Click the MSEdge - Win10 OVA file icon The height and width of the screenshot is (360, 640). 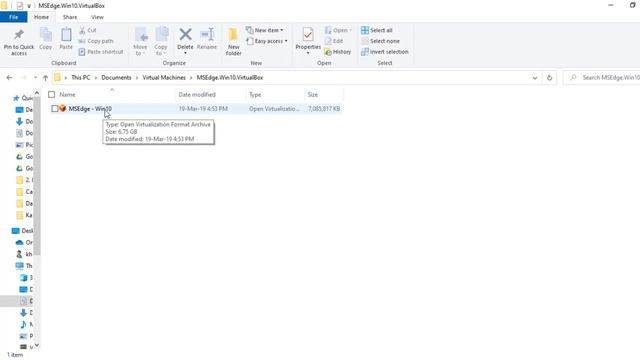(62, 109)
